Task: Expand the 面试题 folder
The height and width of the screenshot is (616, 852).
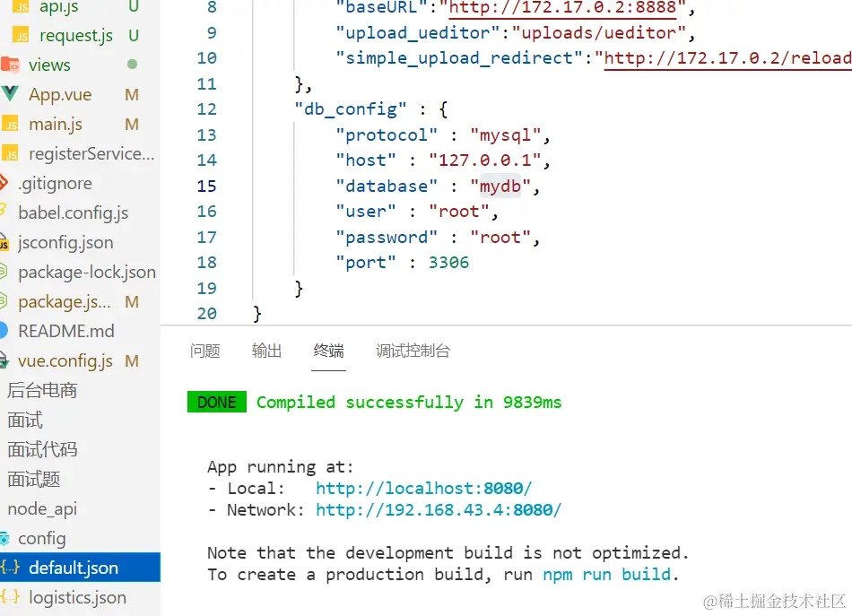Action: (33, 480)
